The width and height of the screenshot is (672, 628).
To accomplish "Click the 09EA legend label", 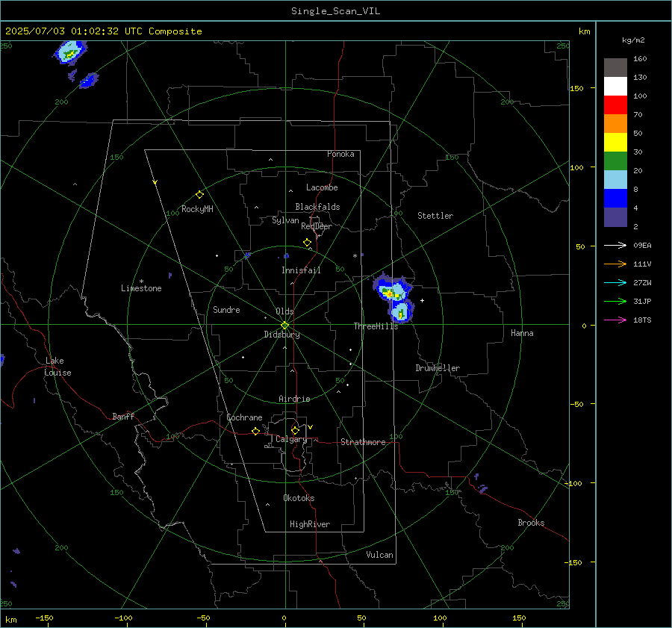I will pos(642,246).
